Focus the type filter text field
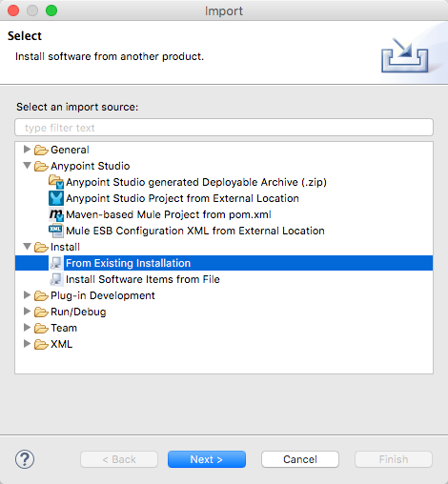 pos(224,128)
